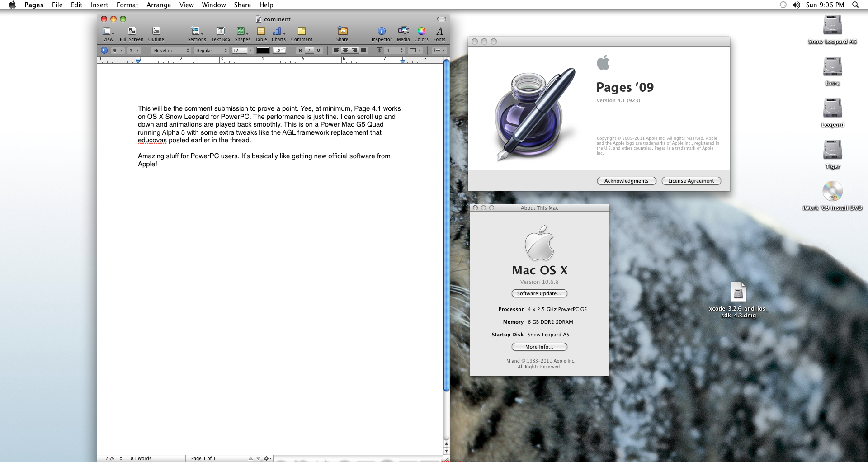Click Software Update in About This Mac
868x462 pixels.
click(539, 293)
